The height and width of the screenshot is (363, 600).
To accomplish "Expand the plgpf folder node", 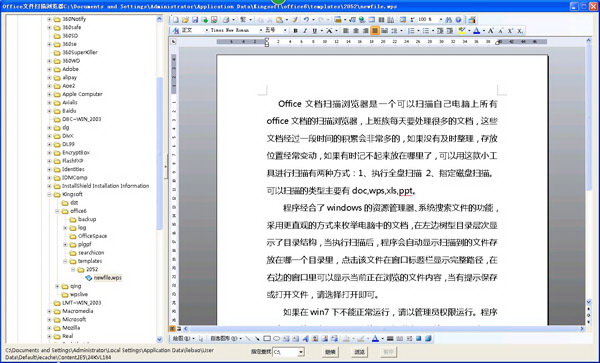I will pyautogui.click(x=65, y=244).
